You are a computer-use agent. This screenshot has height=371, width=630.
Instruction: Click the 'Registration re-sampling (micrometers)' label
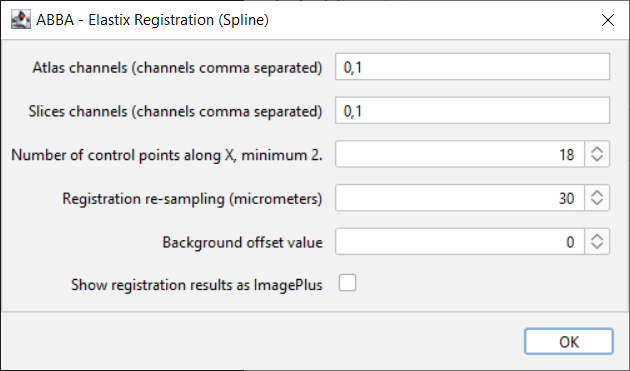tap(192, 199)
